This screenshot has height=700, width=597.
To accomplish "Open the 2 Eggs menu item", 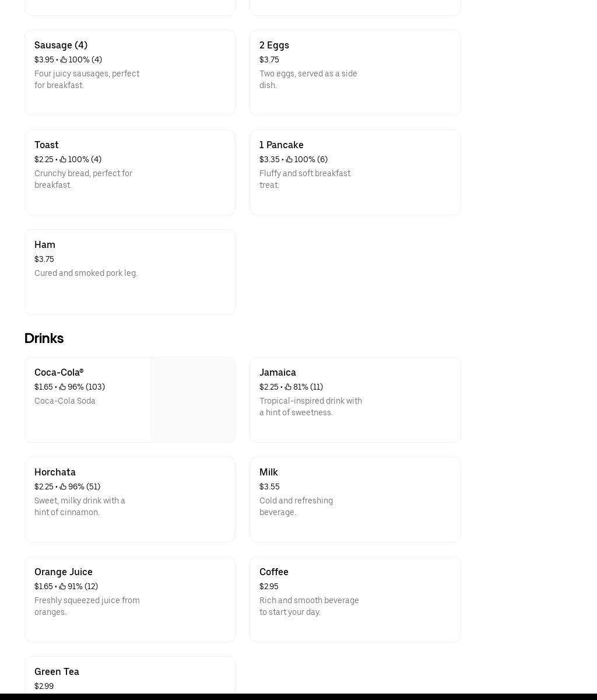I will (x=355, y=72).
